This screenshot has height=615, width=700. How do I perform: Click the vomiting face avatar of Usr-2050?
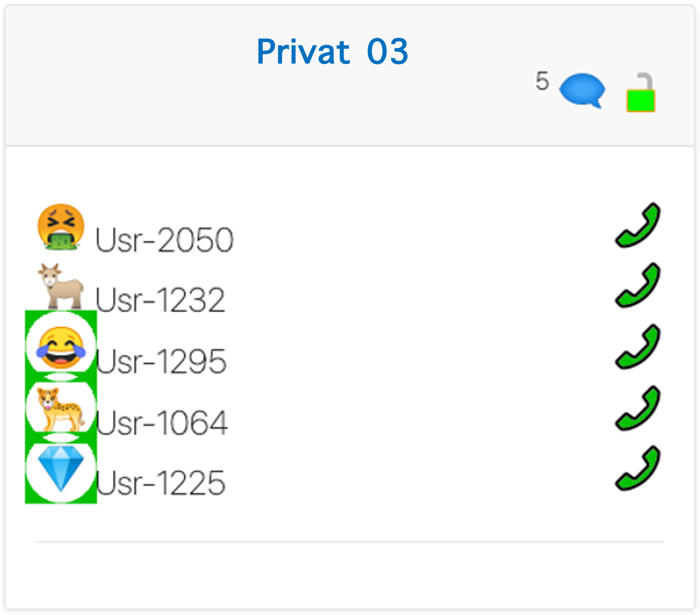[61, 227]
